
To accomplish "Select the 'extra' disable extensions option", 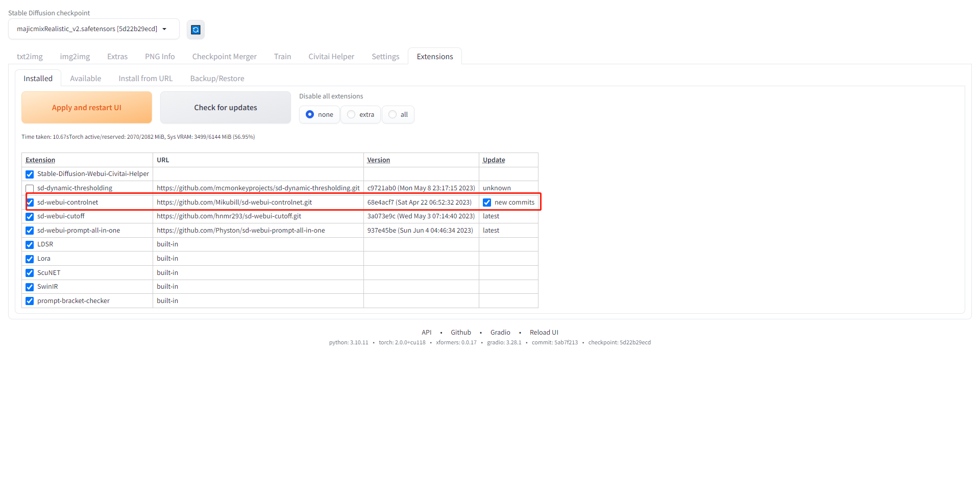I will click(351, 115).
